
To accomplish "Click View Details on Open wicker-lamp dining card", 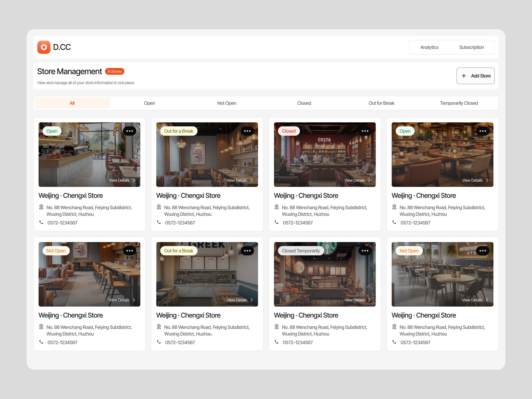I will point(475,180).
